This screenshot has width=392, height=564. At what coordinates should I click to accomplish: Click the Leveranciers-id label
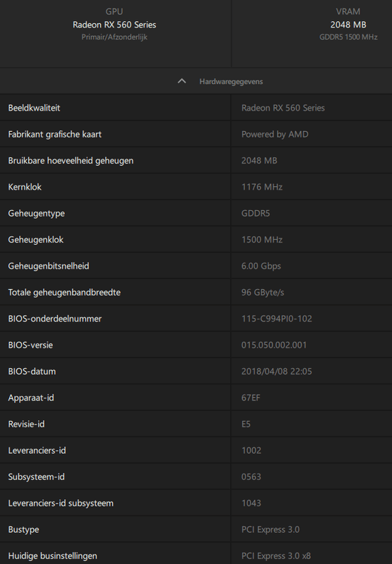pos(37,450)
